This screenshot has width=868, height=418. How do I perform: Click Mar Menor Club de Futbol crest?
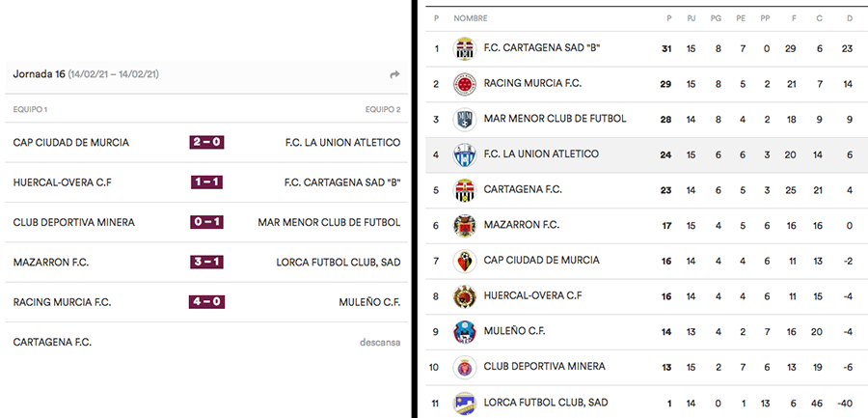pos(464,120)
